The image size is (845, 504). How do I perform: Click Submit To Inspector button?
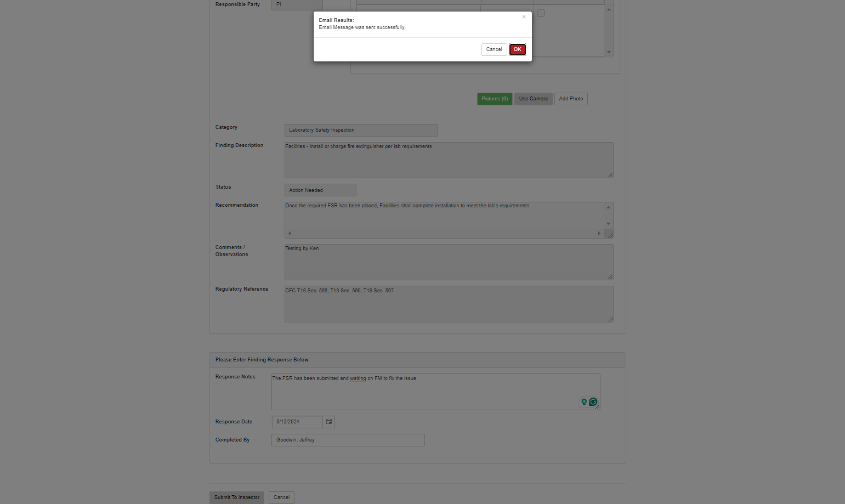pyautogui.click(x=237, y=497)
